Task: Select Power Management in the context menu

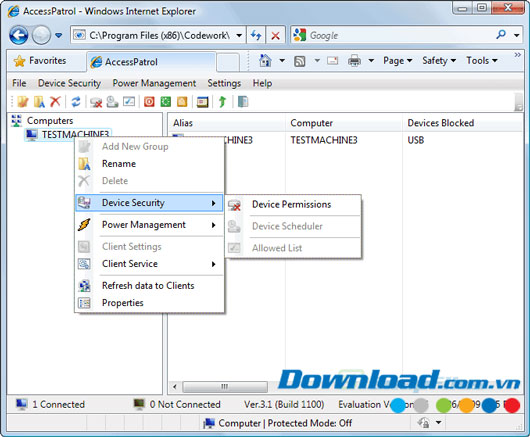Action: (x=149, y=225)
